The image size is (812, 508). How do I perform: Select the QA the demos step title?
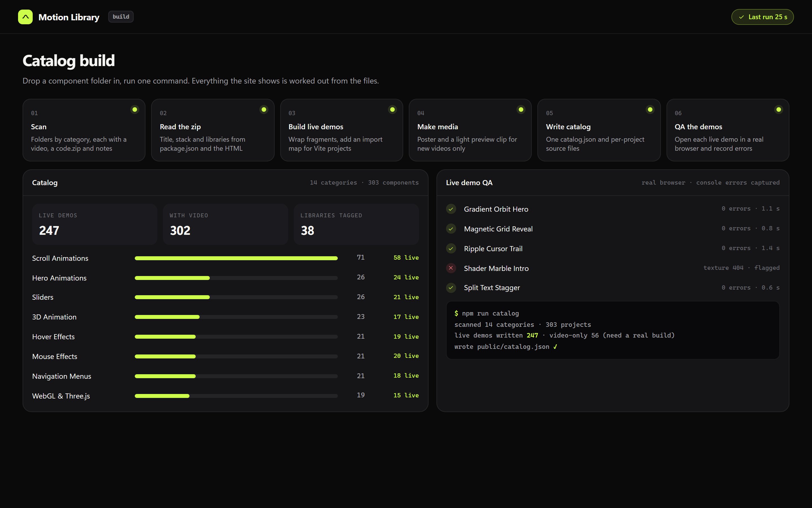[698, 127]
